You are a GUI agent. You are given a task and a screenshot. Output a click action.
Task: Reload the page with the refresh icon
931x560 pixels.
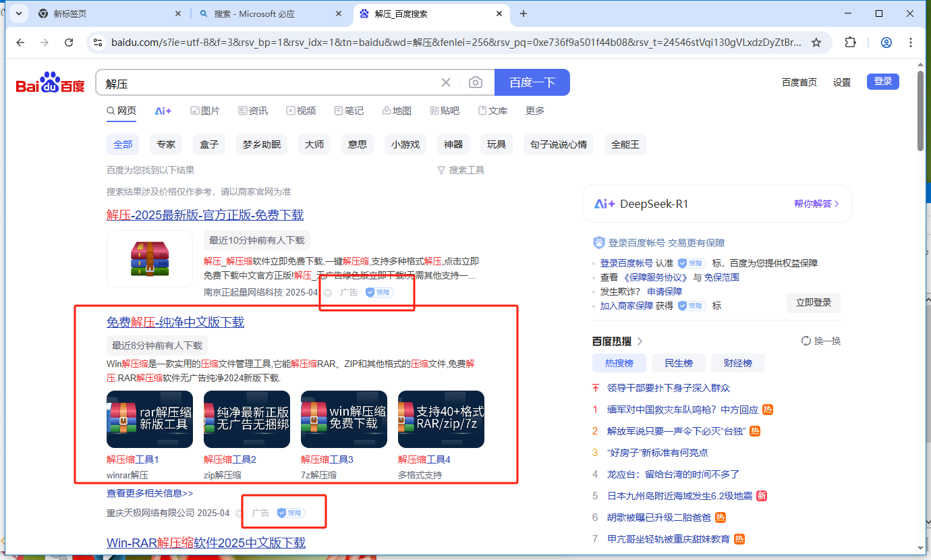click(x=69, y=43)
